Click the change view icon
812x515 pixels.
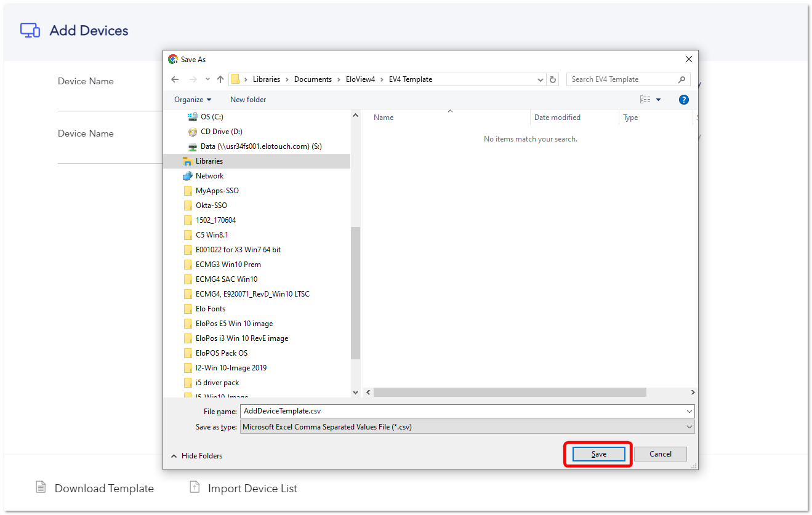pyautogui.click(x=645, y=100)
